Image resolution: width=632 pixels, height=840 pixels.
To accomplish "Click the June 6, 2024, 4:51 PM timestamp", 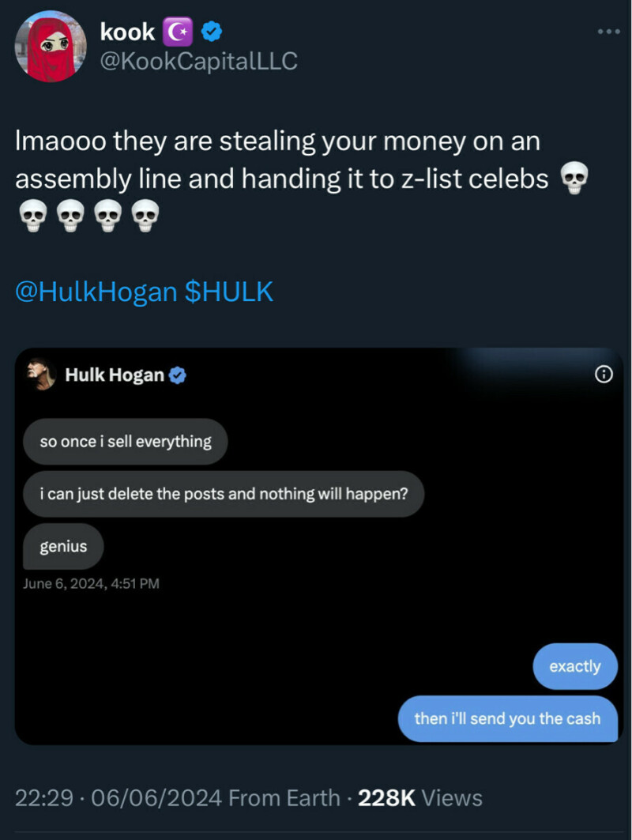I will click(x=91, y=583).
